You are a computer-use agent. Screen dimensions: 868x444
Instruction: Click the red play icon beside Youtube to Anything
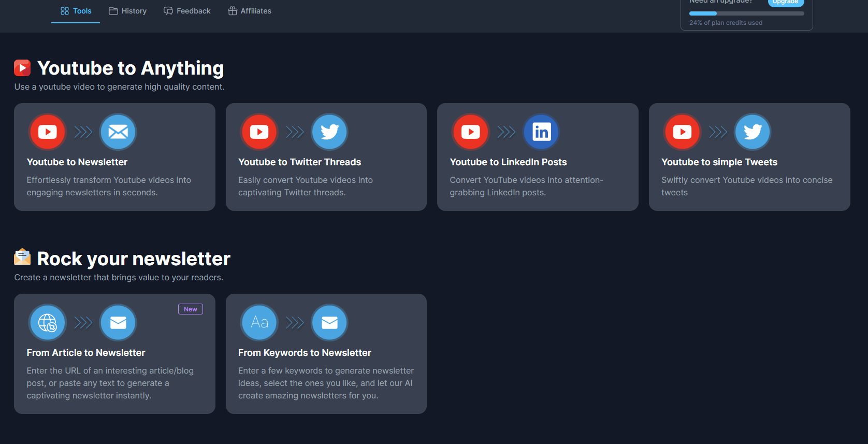(x=22, y=68)
